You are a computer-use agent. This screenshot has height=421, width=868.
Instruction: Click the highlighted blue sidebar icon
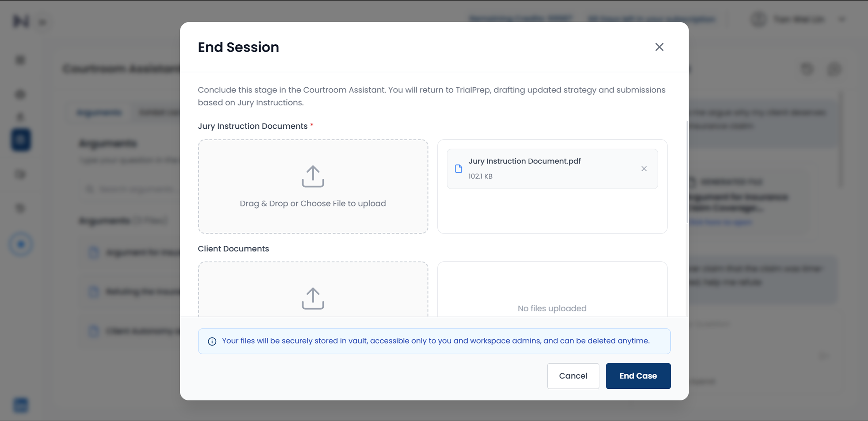pyautogui.click(x=21, y=140)
